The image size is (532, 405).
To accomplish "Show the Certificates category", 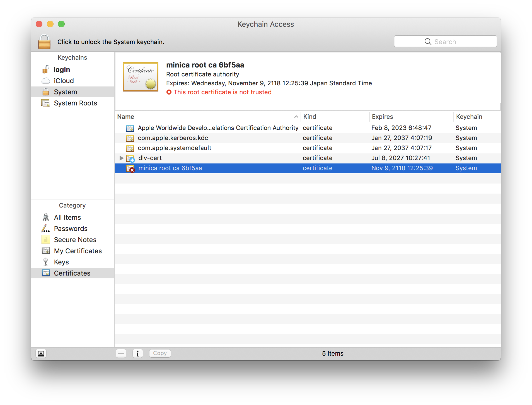I will (x=73, y=273).
